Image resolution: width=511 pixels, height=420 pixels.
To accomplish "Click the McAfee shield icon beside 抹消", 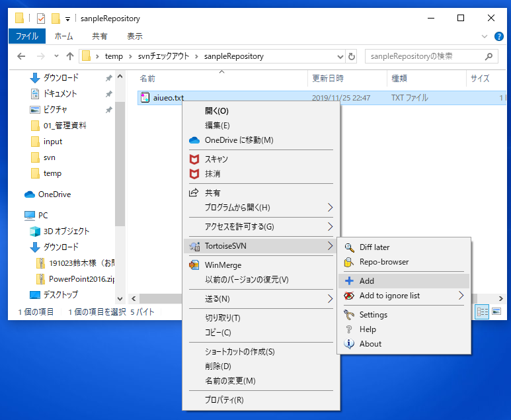I will [x=194, y=174].
